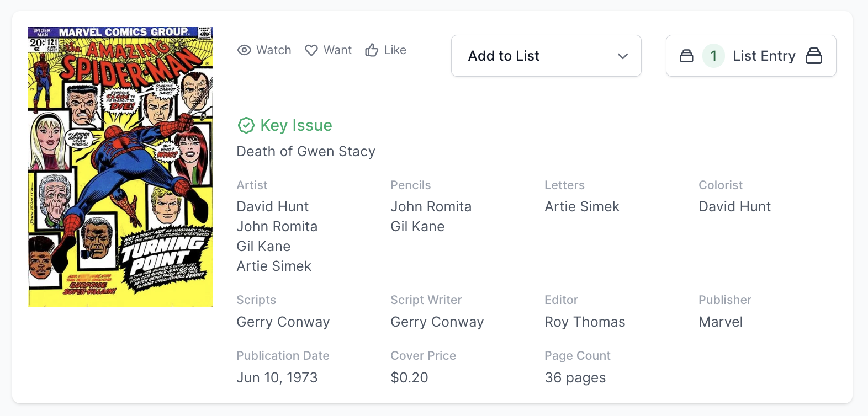Click the large box icon right of List Entry
Screen dimensions: 868x416
814,56
